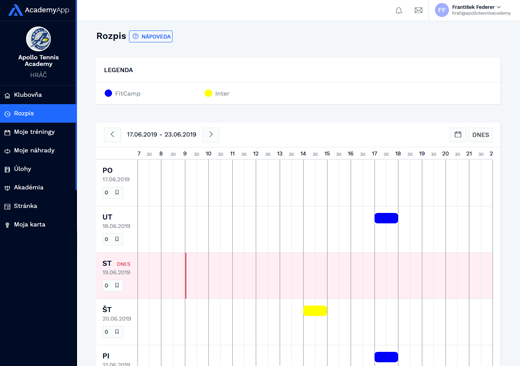Open the messages envelope icon
This screenshot has width=520, height=366.
pyautogui.click(x=418, y=10)
